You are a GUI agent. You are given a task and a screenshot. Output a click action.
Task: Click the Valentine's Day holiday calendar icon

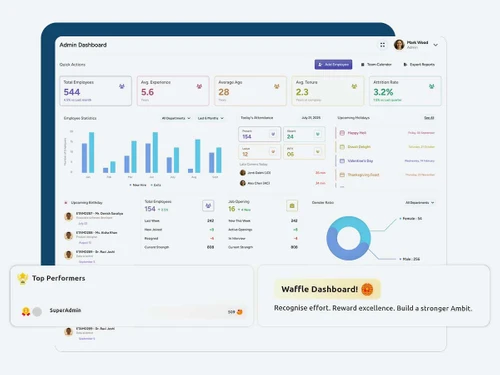[x=342, y=161]
